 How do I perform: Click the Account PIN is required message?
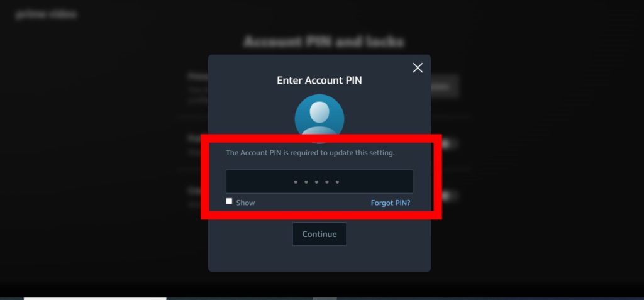point(310,153)
